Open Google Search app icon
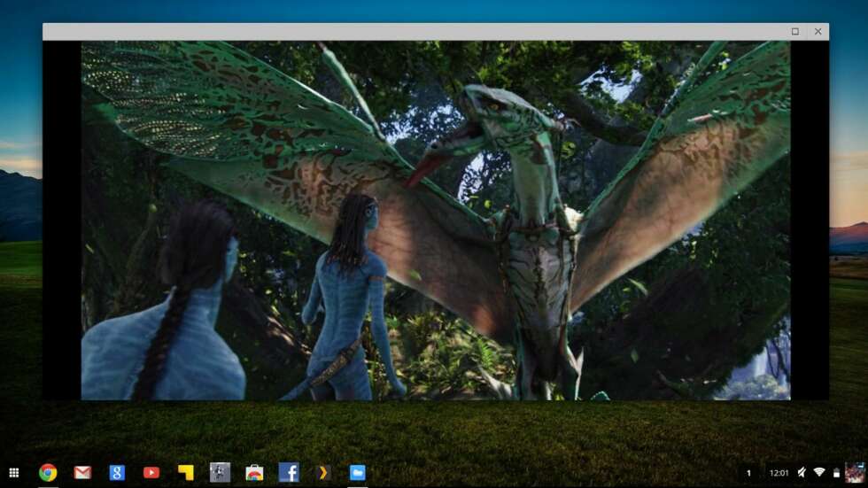Screen dimensions: 868x488 (x=117, y=473)
